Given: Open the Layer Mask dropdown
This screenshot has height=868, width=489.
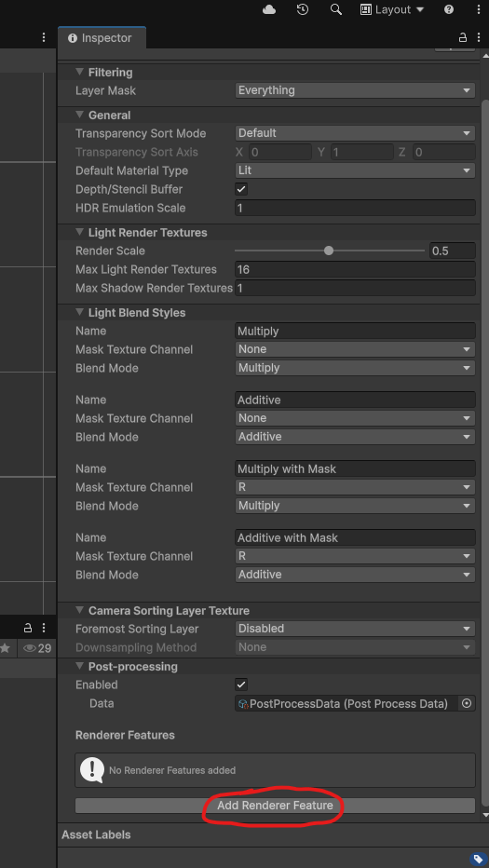Looking at the screenshot, I should click(x=355, y=90).
